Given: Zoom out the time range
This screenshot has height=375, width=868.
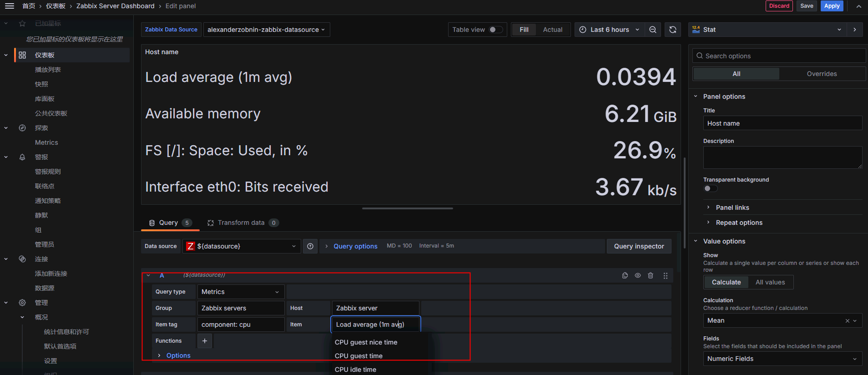Looking at the screenshot, I should click(653, 30).
